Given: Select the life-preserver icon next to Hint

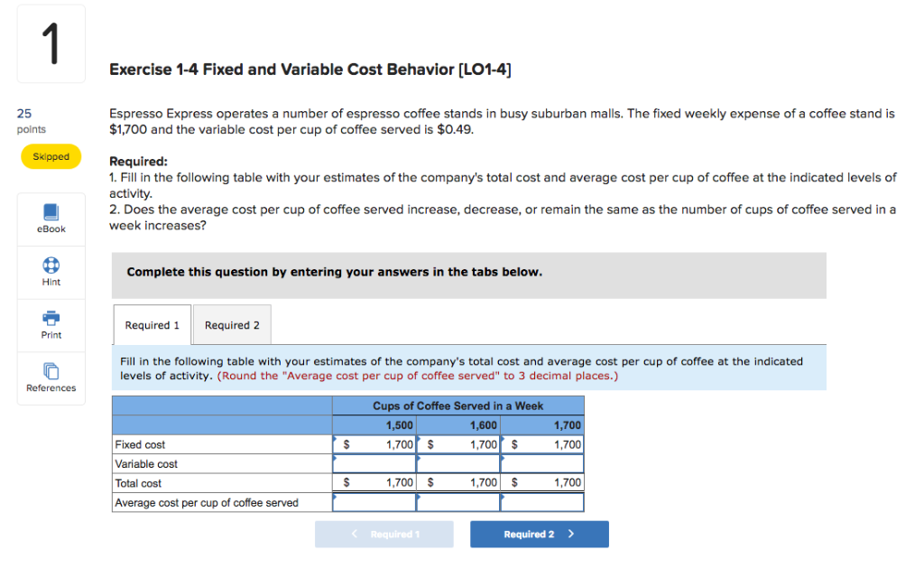Looking at the screenshot, I should [51, 266].
